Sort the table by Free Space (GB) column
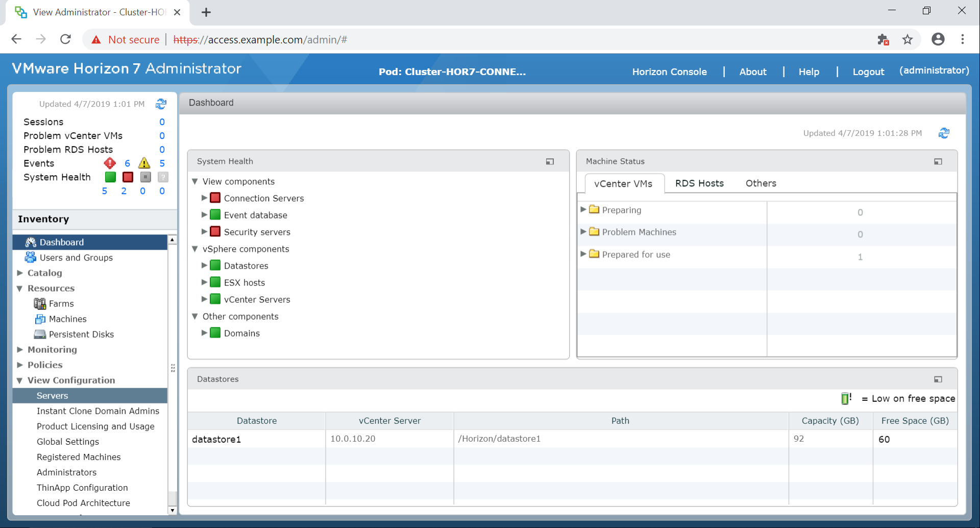980x528 pixels. click(915, 421)
